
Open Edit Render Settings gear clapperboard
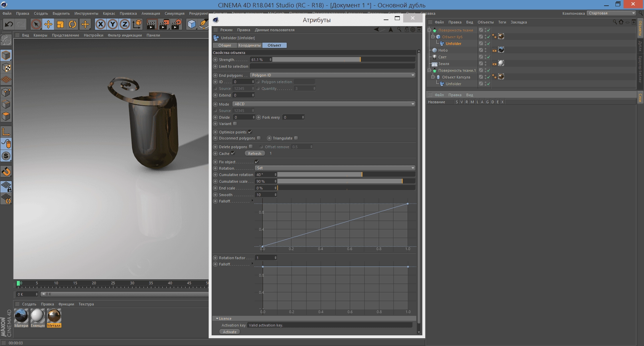point(176,24)
